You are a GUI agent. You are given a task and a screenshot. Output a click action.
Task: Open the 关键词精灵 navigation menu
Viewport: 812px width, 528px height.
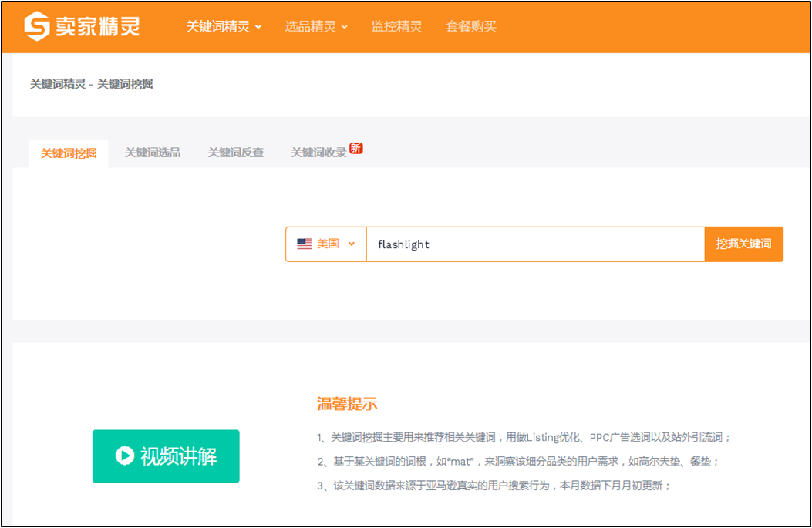[x=217, y=26]
